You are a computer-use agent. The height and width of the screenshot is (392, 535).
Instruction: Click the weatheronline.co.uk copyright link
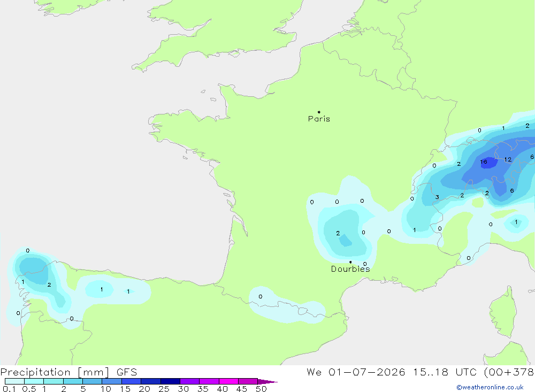(490, 387)
